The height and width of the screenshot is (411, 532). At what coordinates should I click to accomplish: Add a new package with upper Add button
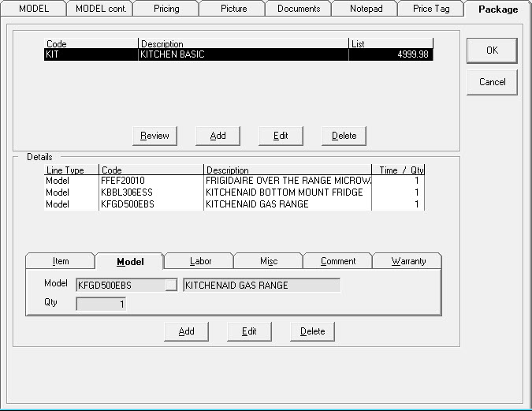(218, 136)
